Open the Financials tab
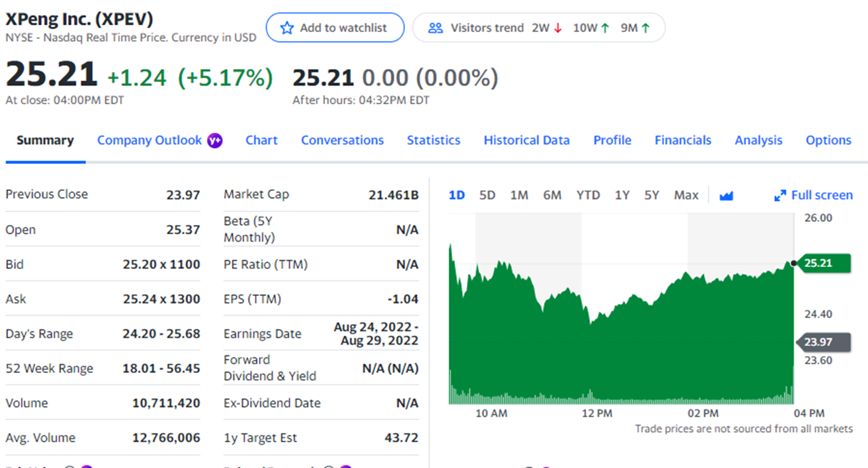 pos(683,141)
